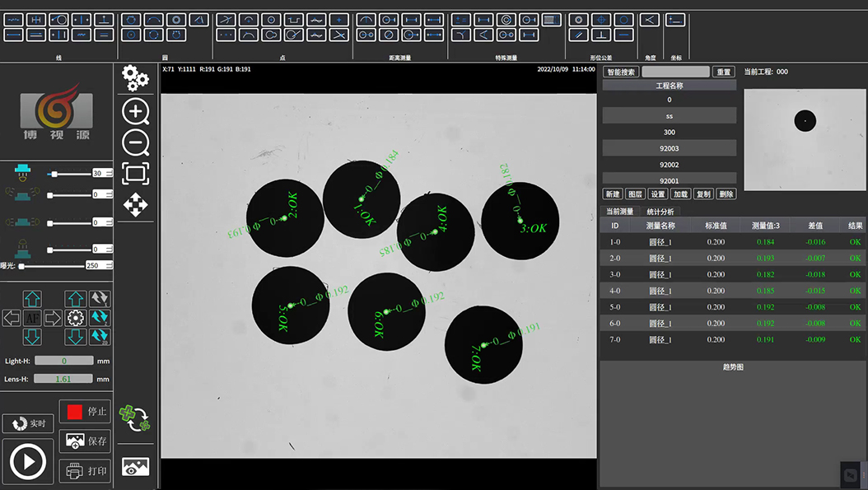Select the plus point tool
868x490 pixels.
tap(338, 20)
